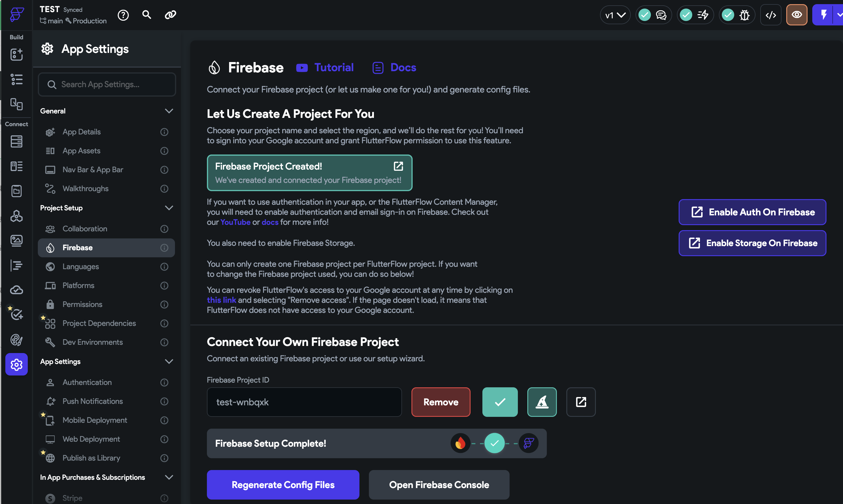Click Regenerate Config Files button
Viewport: 843px width, 504px height.
click(x=283, y=485)
